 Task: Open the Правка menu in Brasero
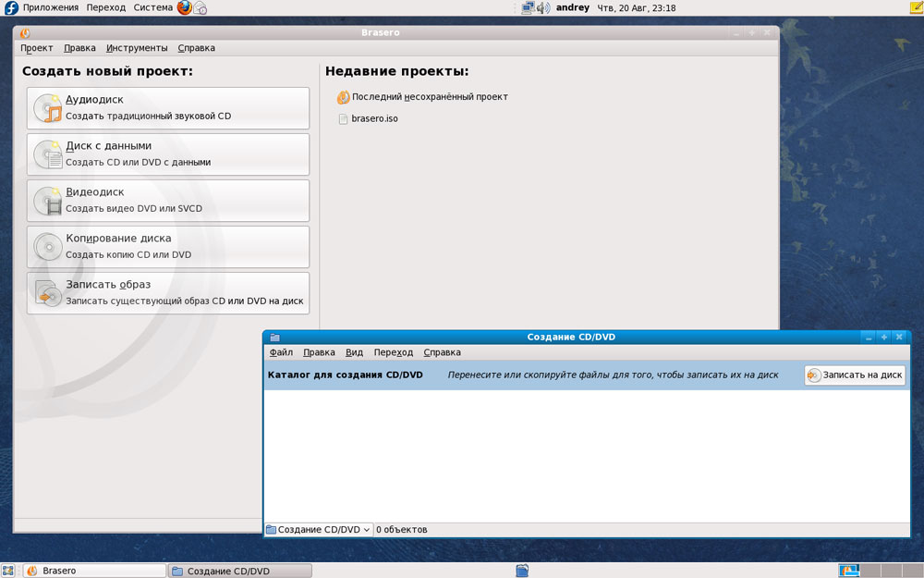tap(79, 48)
